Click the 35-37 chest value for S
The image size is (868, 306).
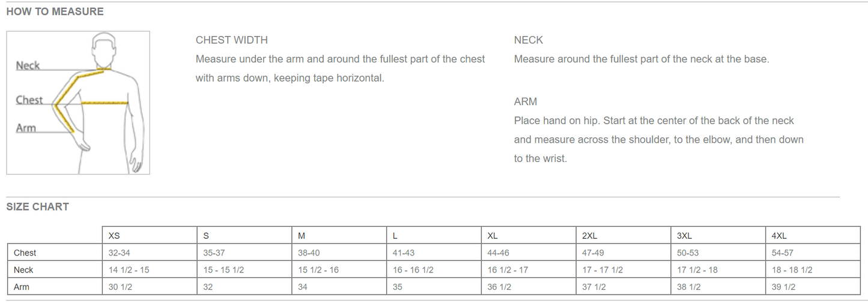[214, 253]
